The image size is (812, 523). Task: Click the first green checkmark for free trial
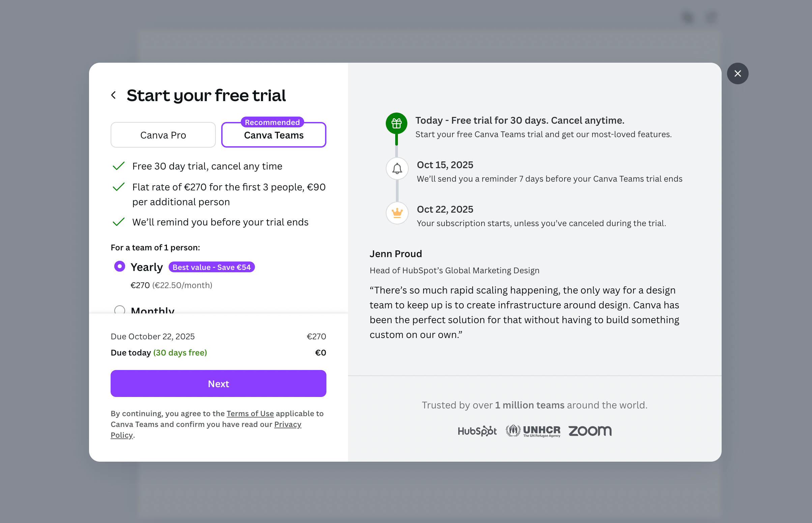click(119, 166)
